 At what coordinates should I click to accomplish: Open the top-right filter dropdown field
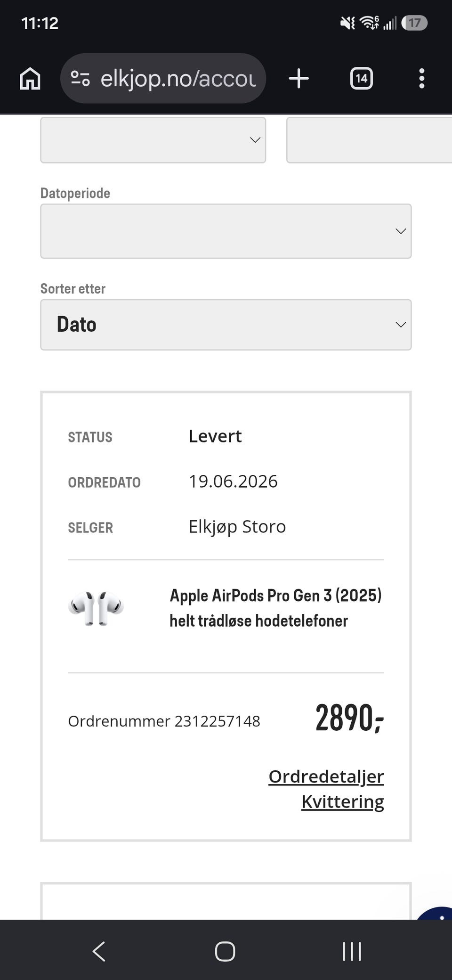369,140
